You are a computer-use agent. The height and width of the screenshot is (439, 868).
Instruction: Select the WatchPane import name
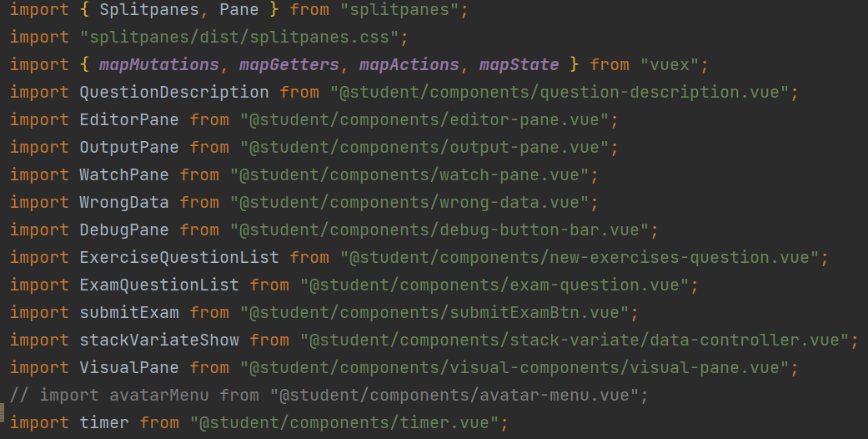tap(124, 174)
